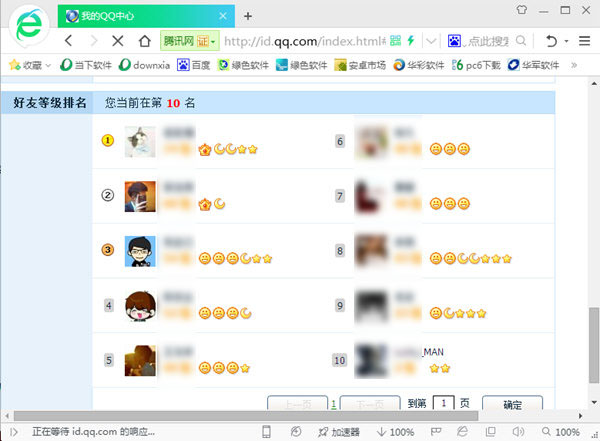This screenshot has width=600, height=441.
Task: Click mobile phone icon in status bar
Action: [x=266, y=432]
